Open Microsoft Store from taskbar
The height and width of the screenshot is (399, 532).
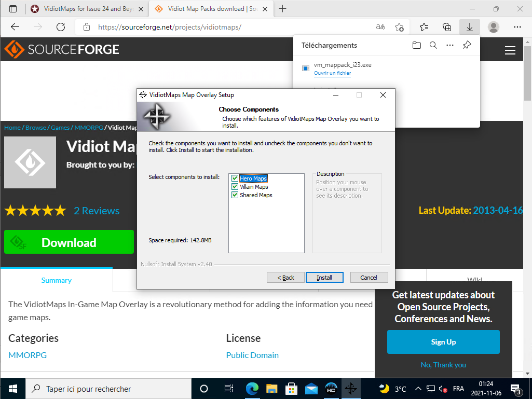pos(292,389)
